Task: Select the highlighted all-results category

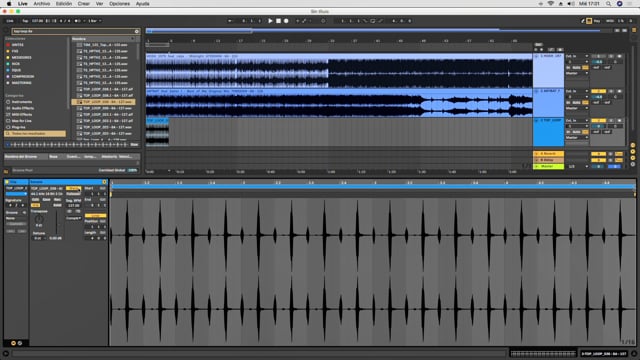Action: (35, 133)
